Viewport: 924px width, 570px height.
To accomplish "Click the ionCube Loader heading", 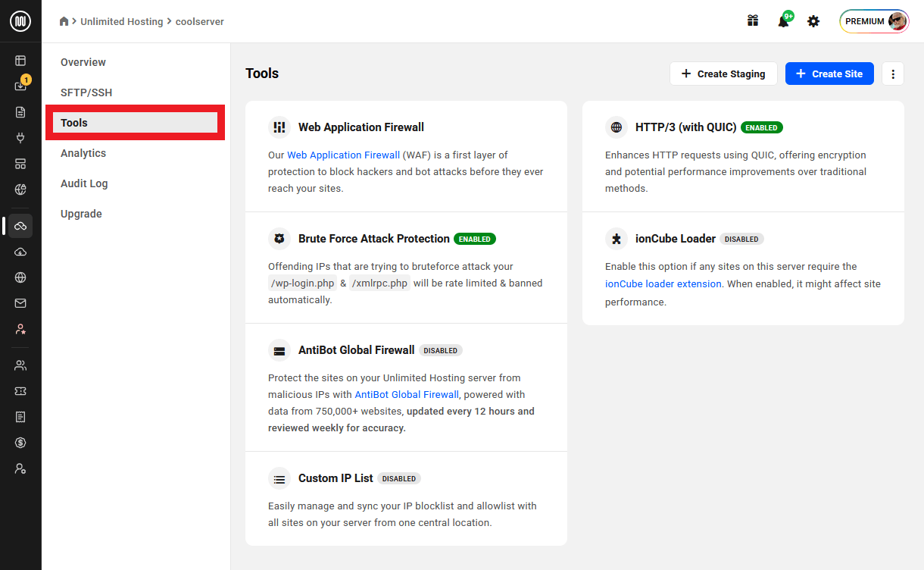I will [x=676, y=239].
